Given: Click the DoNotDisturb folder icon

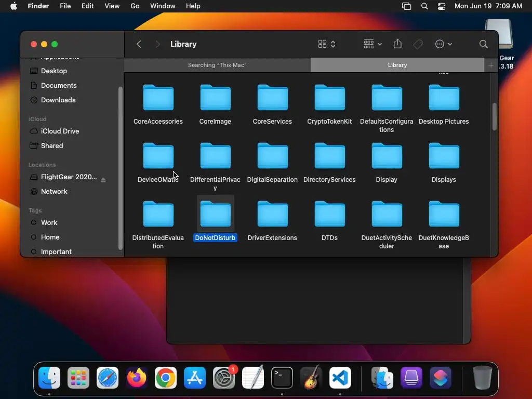Looking at the screenshot, I should (216, 214).
